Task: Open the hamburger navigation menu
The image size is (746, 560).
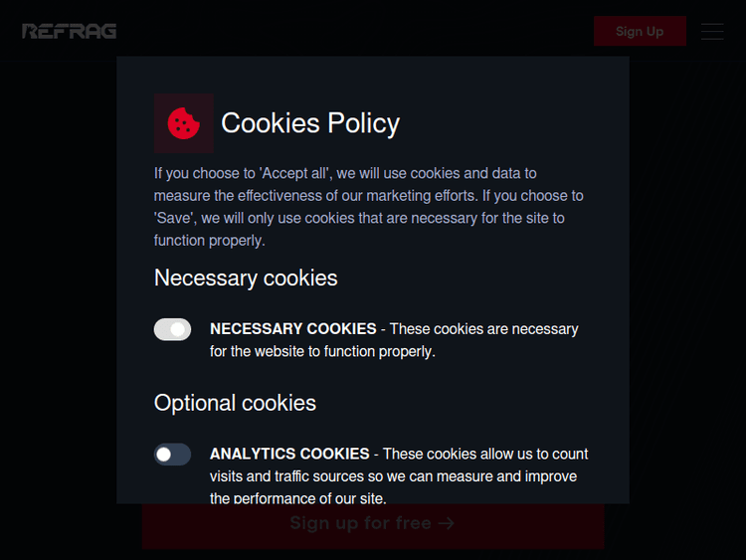Action: (x=712, y=31)
